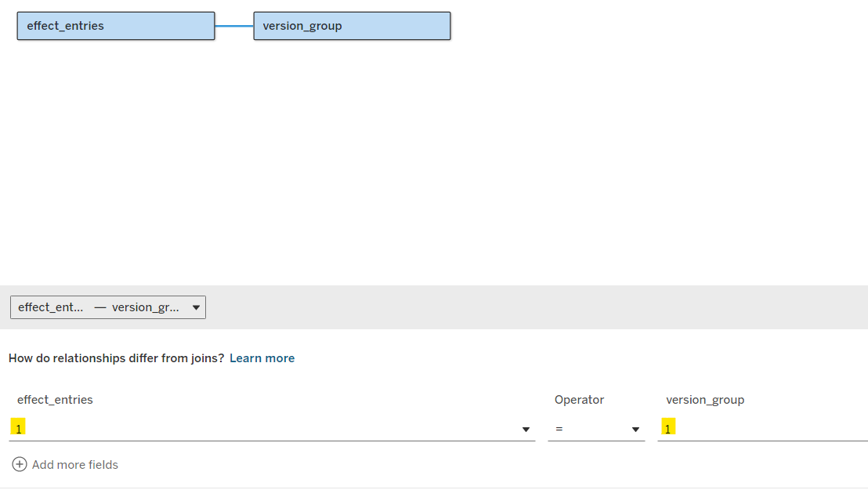868x490 pixels.
Task: Select the effect_entries table box in canvas
Action: 115,26
